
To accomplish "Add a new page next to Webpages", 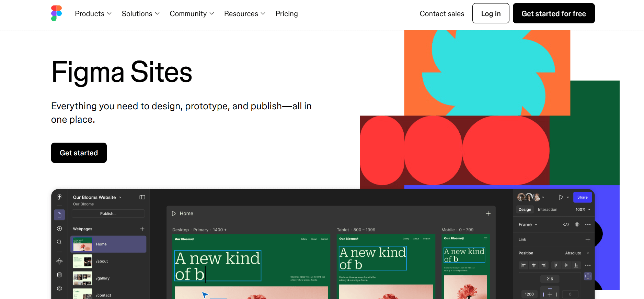I will tap(142, 229).
